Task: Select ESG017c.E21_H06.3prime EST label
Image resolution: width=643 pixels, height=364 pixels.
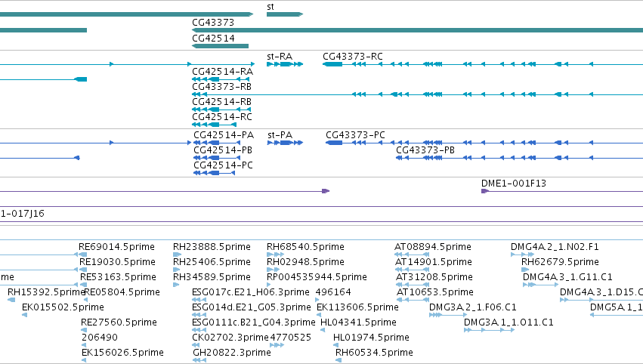Action: 251,293
